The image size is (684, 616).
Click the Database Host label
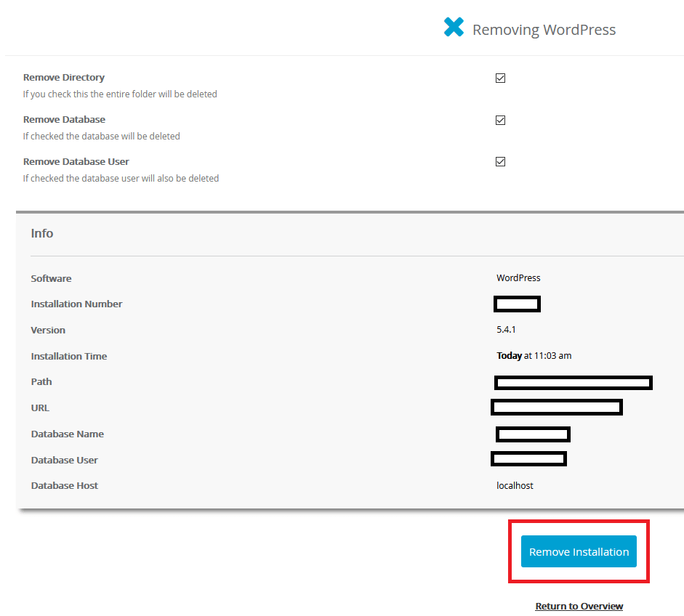(x=64, y=486)
